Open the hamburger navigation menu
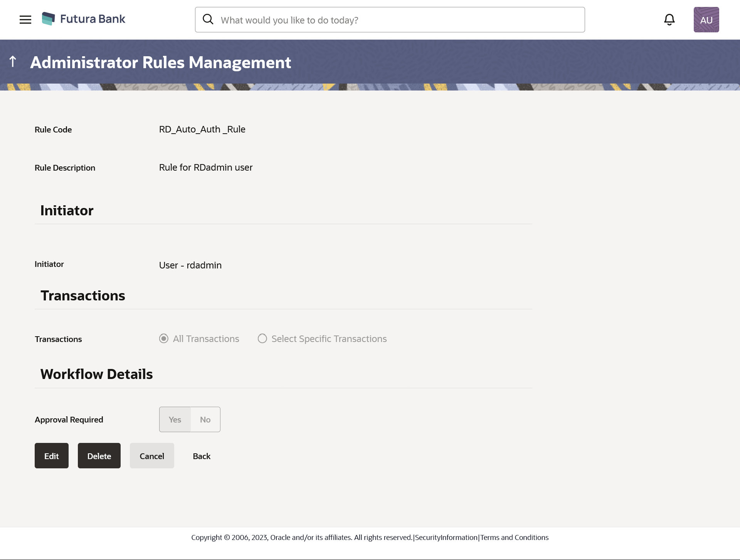This screenshot has width=740, height=560. click(x=25, y=20)
